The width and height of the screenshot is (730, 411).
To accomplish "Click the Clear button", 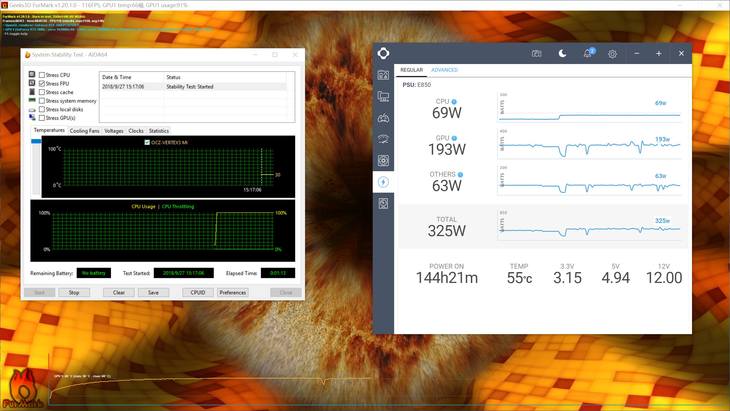I will (x=119, y=292).
